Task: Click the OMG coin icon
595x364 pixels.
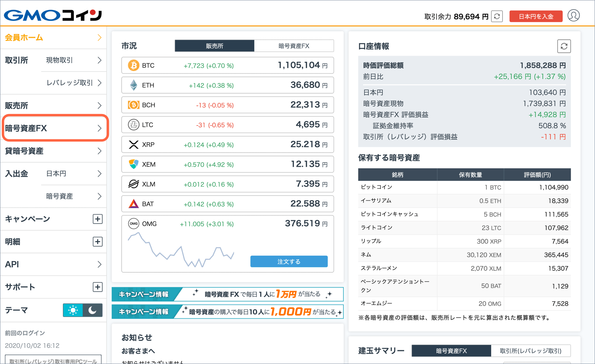Action: tap(134, 224)
